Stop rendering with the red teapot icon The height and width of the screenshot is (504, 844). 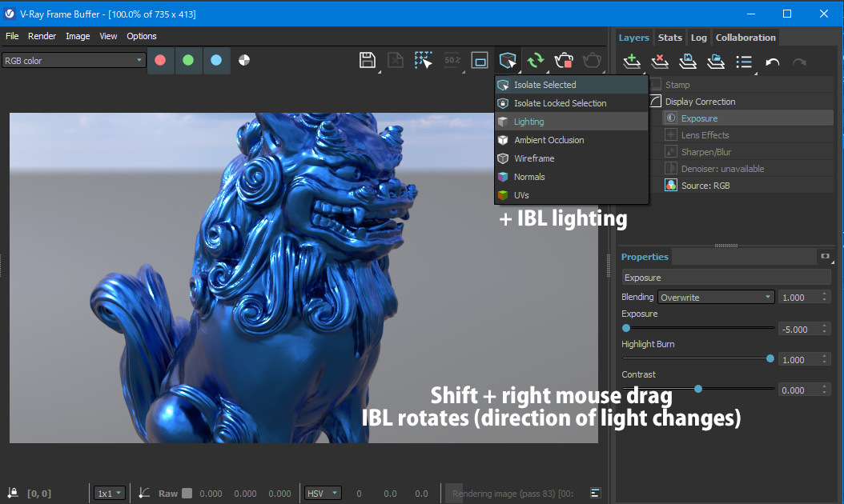[564, 60]
